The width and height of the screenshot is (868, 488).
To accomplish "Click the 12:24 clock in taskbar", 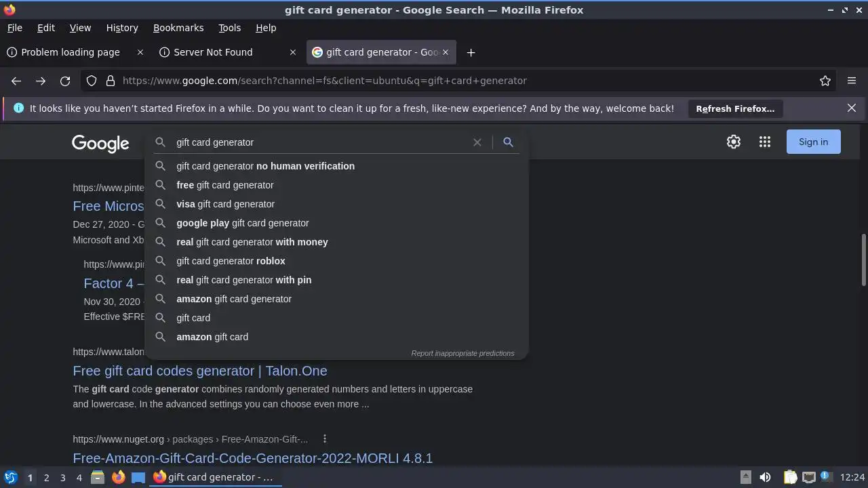I will pos(852,477).
